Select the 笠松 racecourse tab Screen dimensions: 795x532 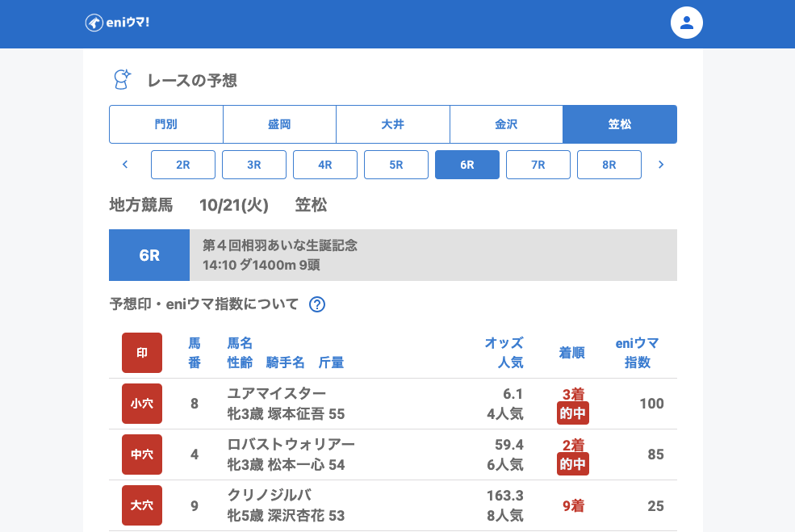(620, 124)
